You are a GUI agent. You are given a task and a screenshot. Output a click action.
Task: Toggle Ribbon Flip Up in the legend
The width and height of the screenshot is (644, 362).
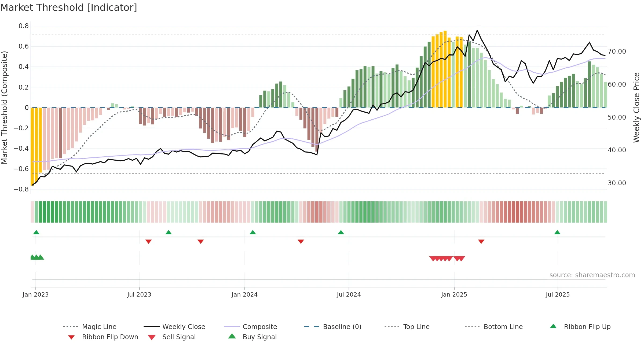[x=580, y=327]
